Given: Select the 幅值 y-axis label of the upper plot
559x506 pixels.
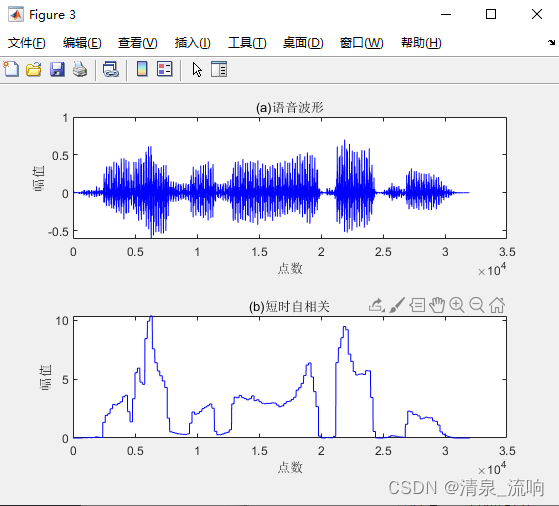Looking at the screenshot, I should click(39, 178).
